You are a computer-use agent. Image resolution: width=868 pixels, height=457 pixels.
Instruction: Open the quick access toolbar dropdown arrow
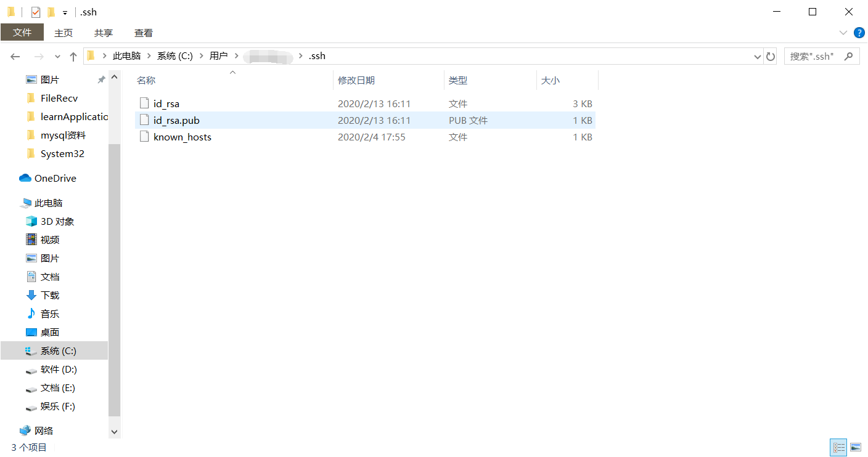click(x=65, y=12)
